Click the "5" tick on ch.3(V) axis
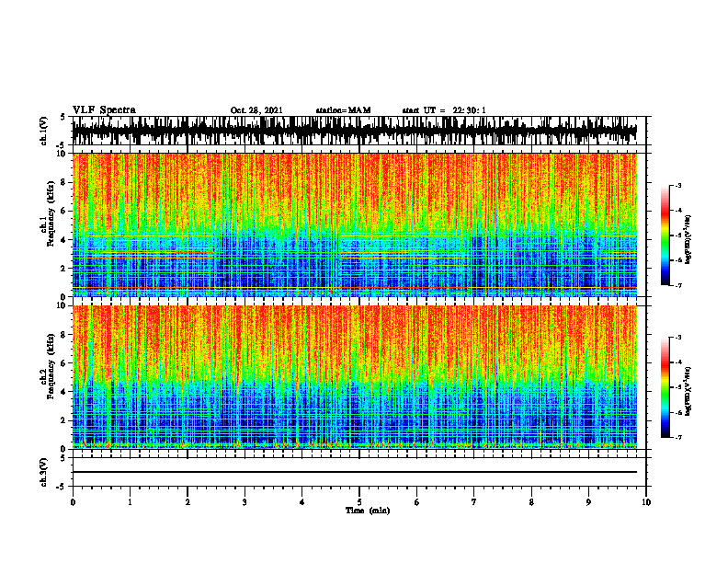This screenshot has height=563, width=728. [x=63, y=458]
